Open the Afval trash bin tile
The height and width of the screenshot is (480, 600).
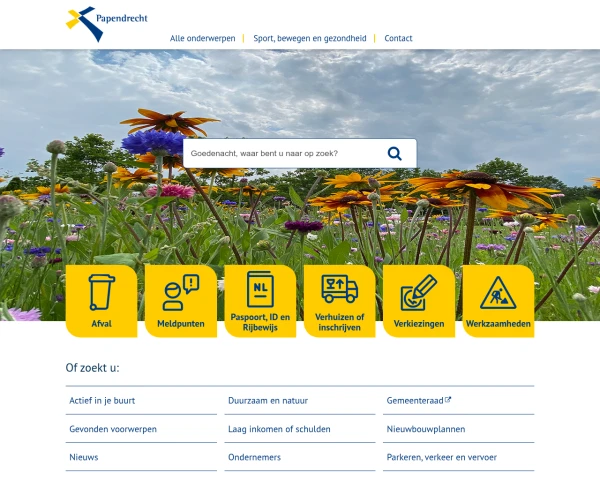pyautogui.click(x=101, y=301)
